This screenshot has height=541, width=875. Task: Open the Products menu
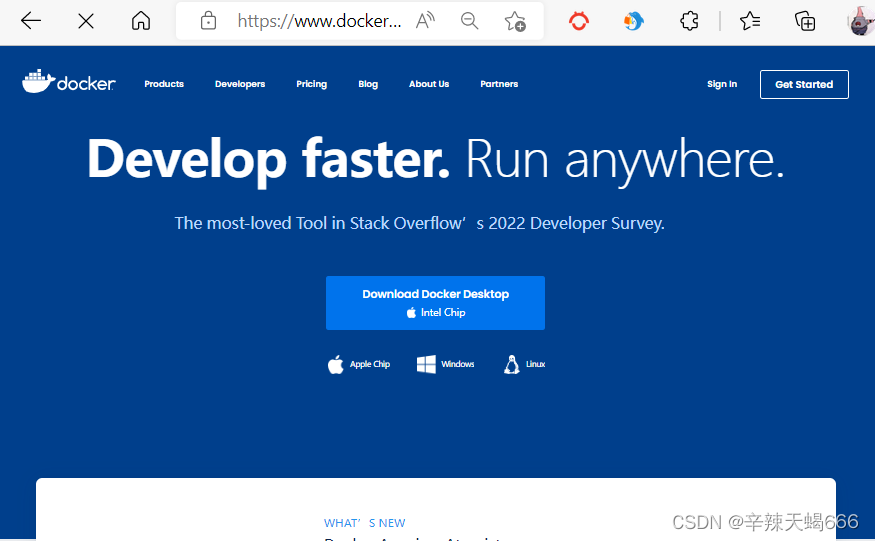tap(164, 84)
